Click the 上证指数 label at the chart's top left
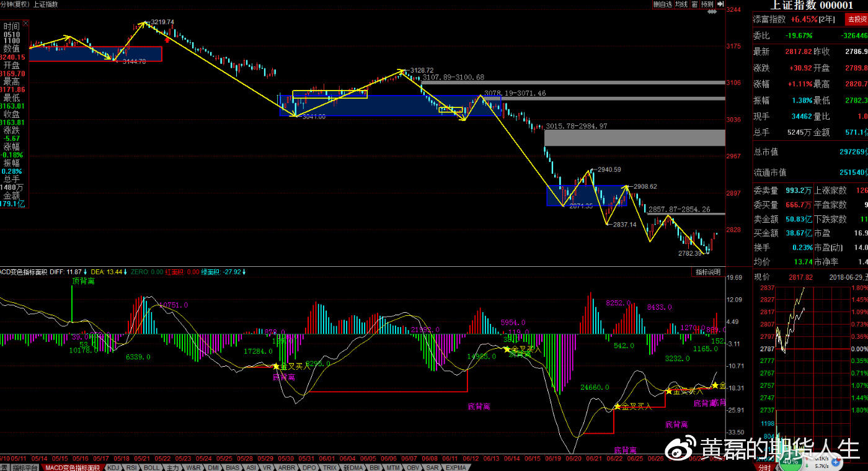The image size is (868, 471). coord(45,4)
